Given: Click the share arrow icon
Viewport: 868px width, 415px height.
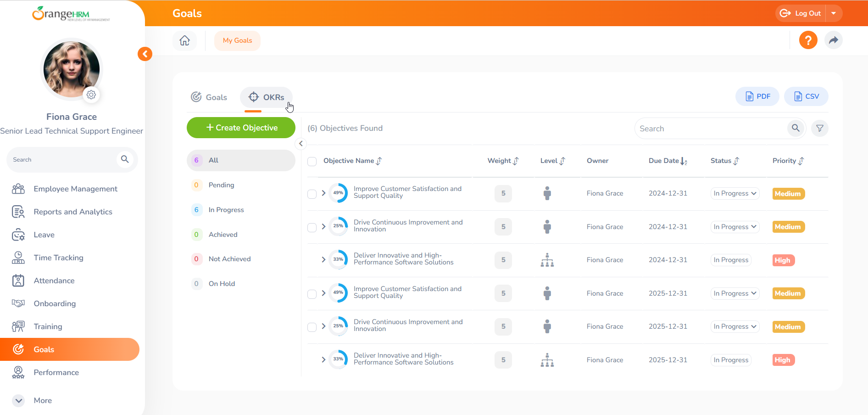Looking at the screenshot, I should coord(833,40).
